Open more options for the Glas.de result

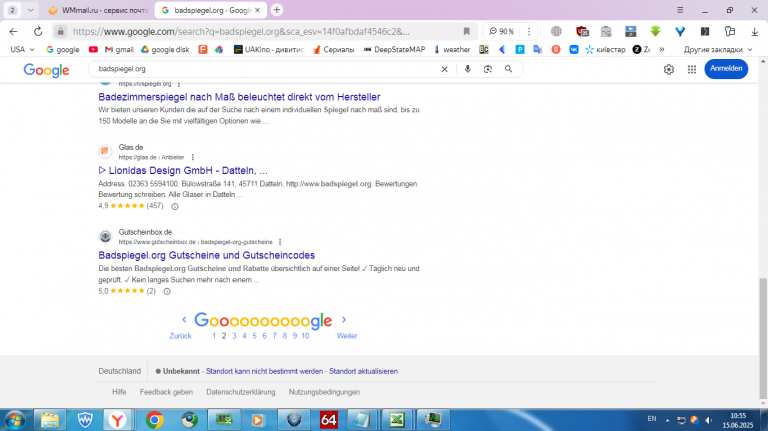point(192,157)
